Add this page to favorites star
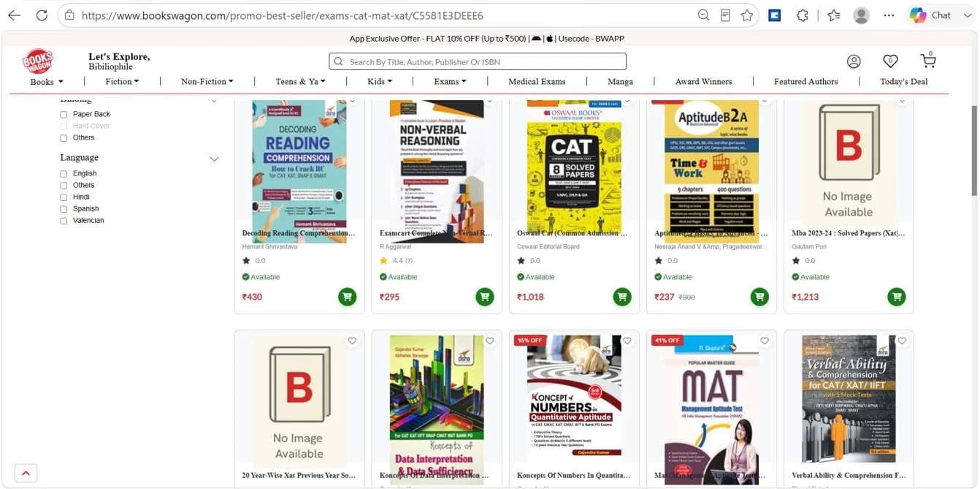 click(x=746, y=15)
